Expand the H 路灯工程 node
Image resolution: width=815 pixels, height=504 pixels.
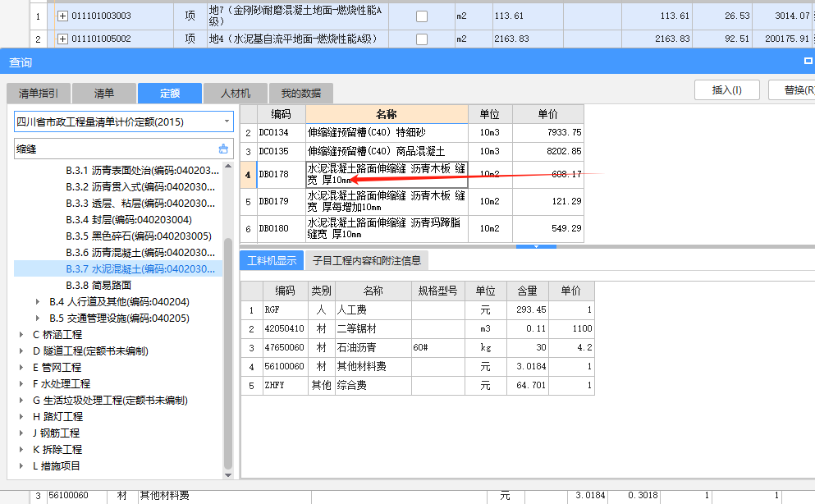tap(21, 417)
